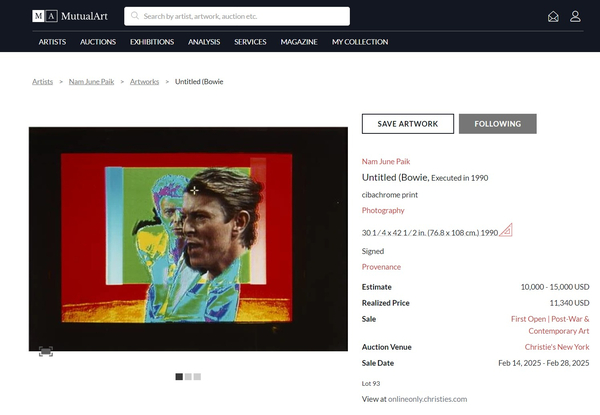Screen dimensions: 600x415
Task: Click the search magnifier icon
Action: (x=135, y=16)
